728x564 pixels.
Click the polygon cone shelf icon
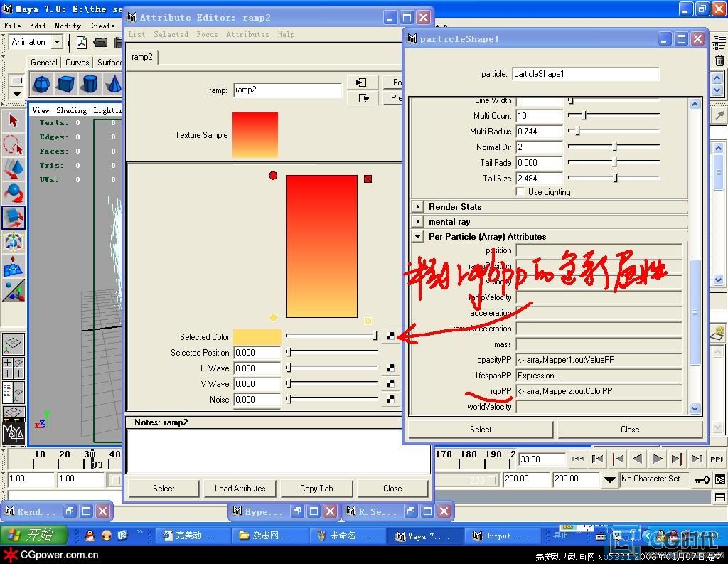113,84
